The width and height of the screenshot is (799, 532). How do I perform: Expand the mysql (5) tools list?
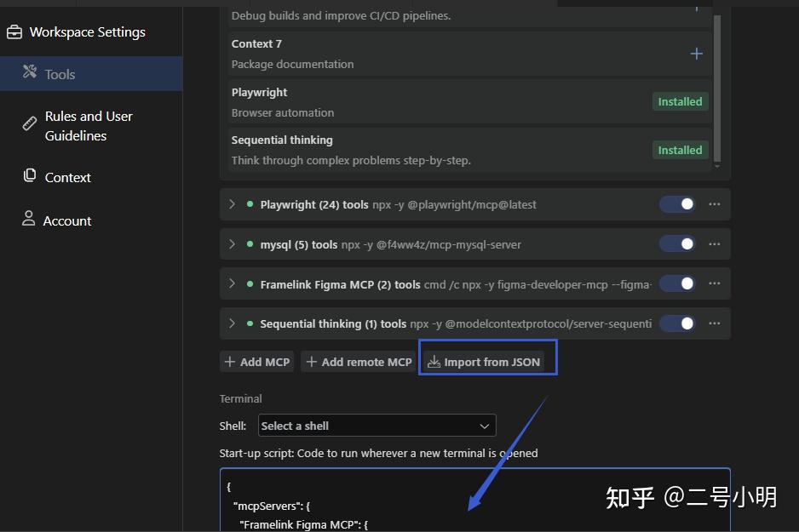pyautogui.click(x=233, y=243)
